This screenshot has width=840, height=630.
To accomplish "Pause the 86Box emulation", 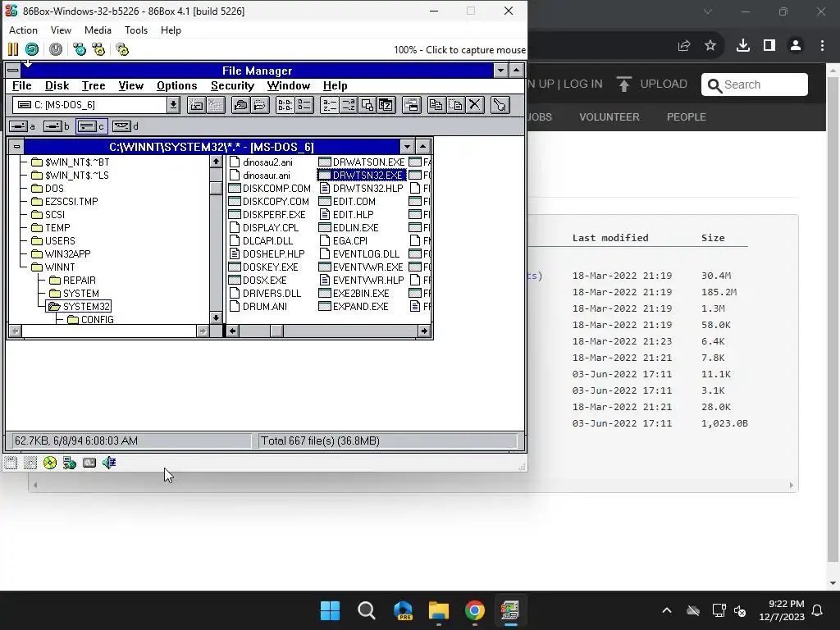I will click(x=13, y=50).
